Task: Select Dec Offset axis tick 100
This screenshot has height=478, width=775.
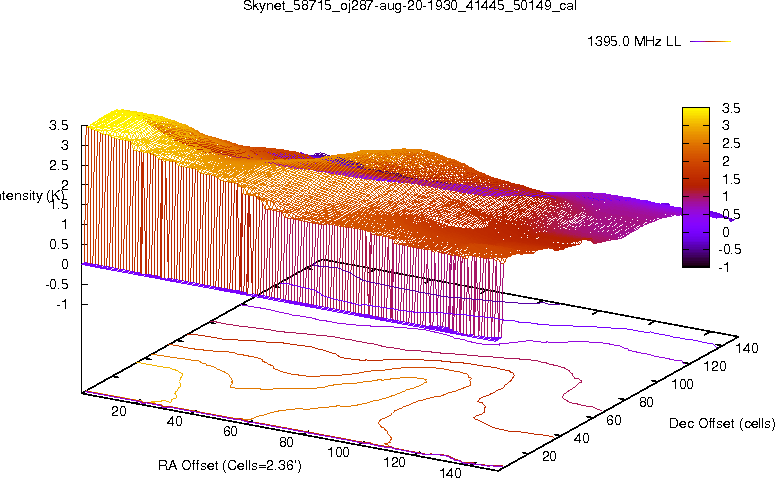Action: coord(682,384)
